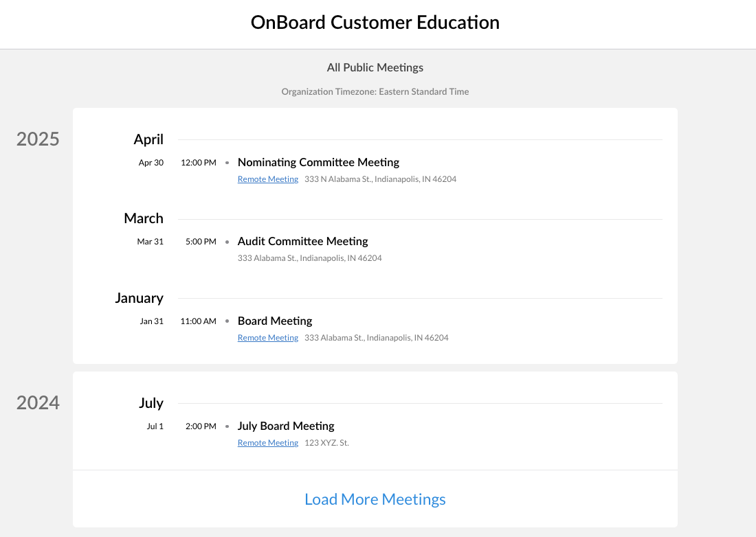Click the 333 N Alabama St. address
756x537 pixels.
click(x=380, y=179)
